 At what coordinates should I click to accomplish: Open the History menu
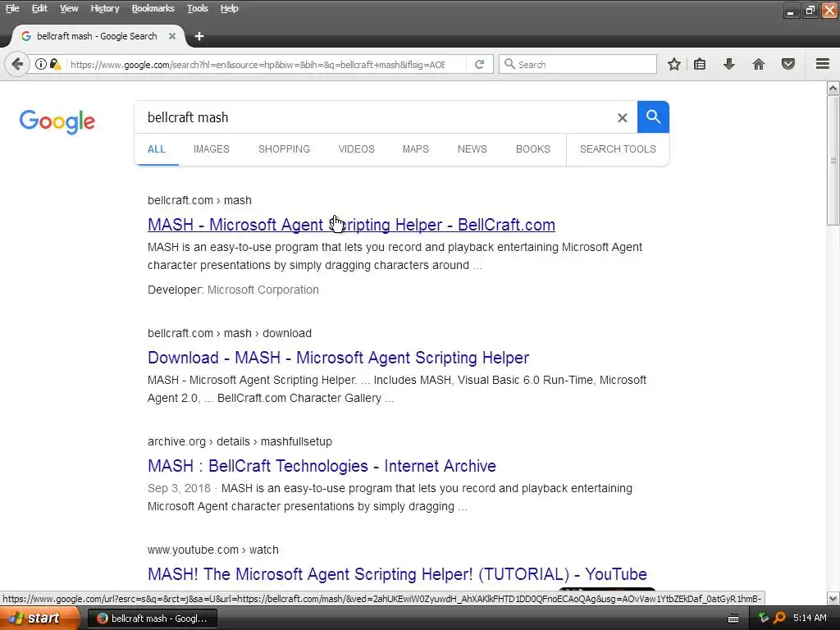pos(104,8)
